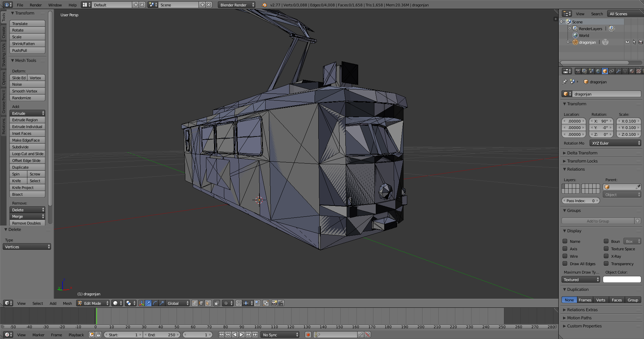Click the OpenGL render animation clapper icon
The width and height of the screenshot is (644, 339).
281,303
